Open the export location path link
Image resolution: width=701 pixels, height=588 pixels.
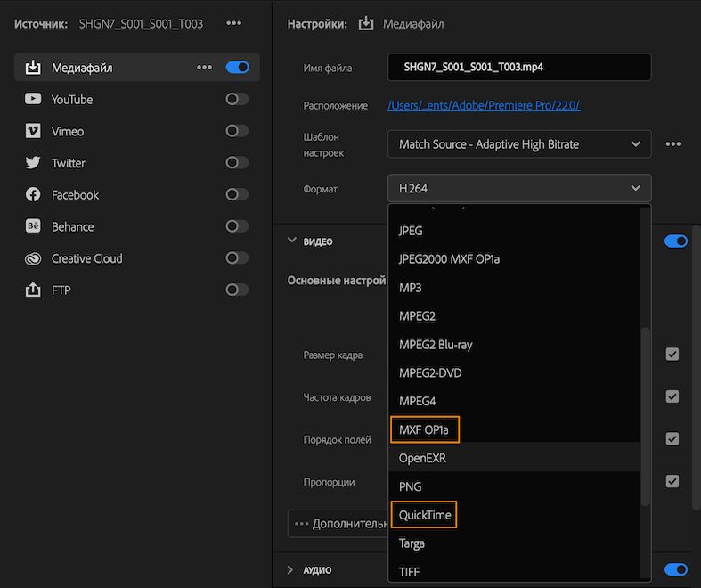[484, 105]
